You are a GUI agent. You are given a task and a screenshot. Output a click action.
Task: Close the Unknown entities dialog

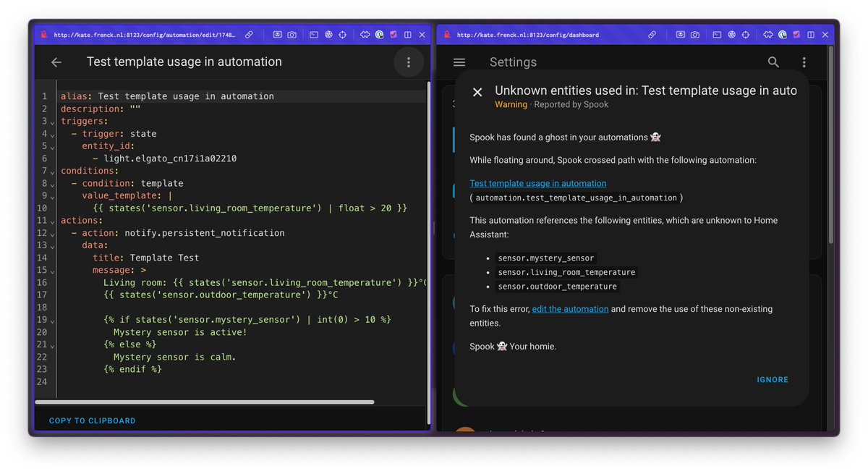pyautogui.click(x=477, y=92)
